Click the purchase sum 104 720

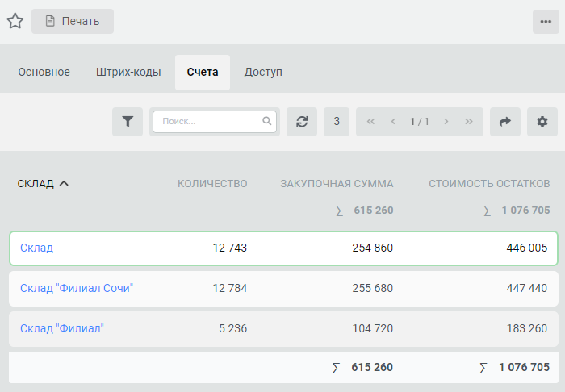pos(373,328)
